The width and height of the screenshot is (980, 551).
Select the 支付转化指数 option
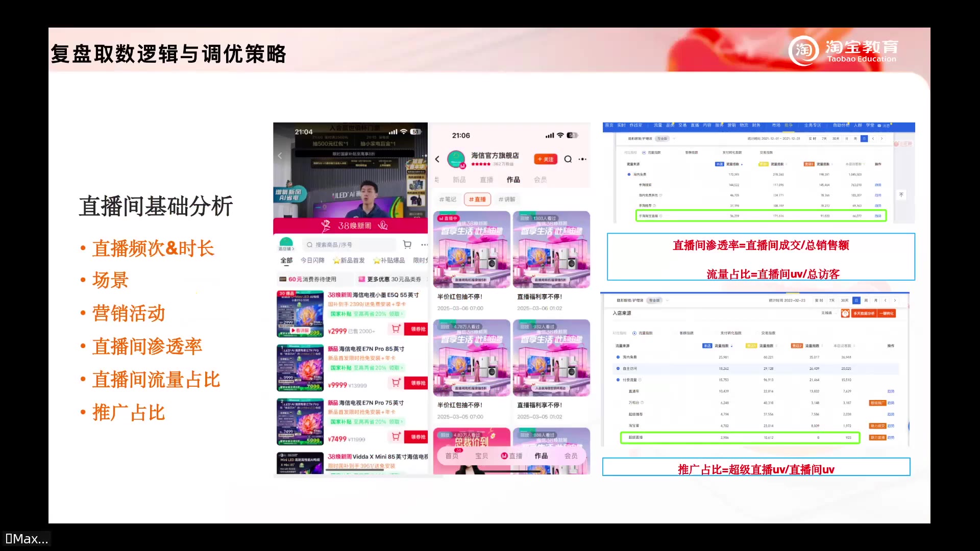coord(731,333)
